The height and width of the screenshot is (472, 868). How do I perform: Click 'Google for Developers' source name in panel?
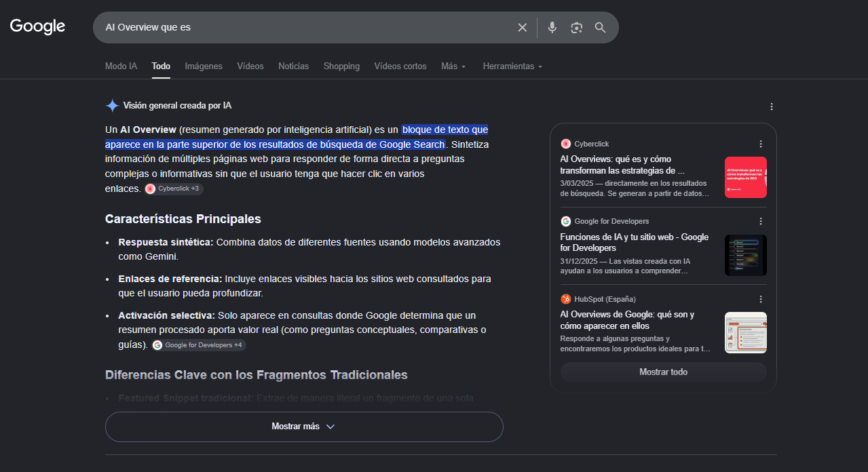coord(611,221)
